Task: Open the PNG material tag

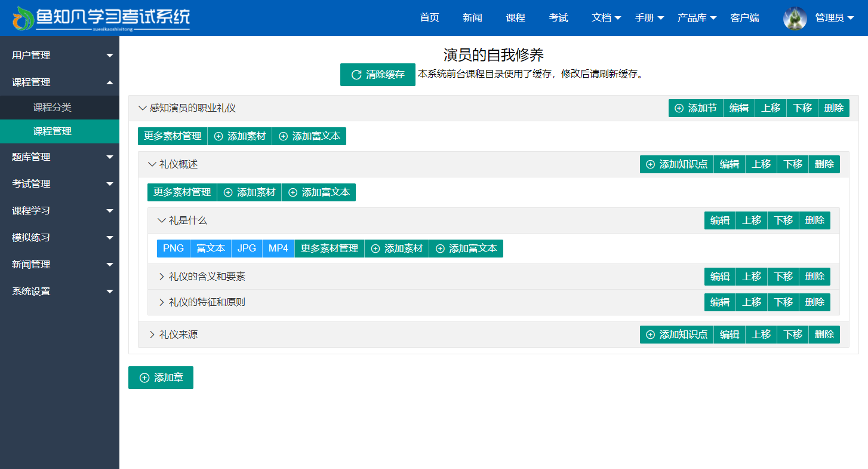Action: (174, 249)
